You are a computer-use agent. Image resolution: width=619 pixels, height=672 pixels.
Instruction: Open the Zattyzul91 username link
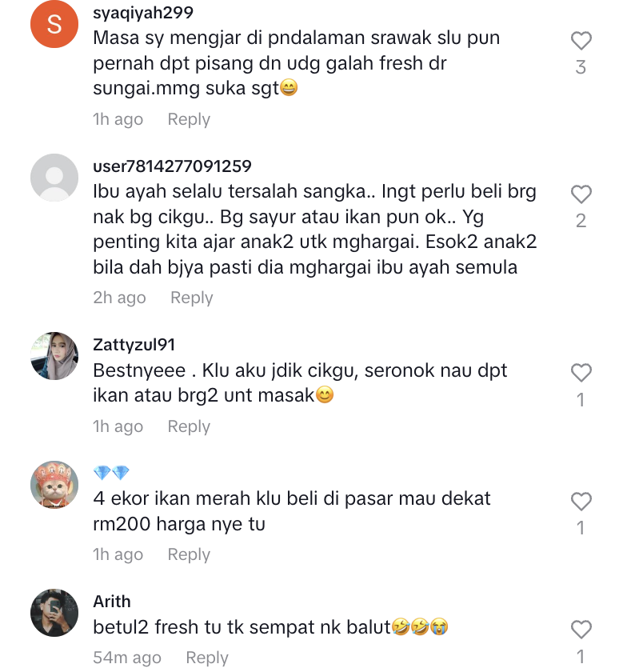[134, 345]
